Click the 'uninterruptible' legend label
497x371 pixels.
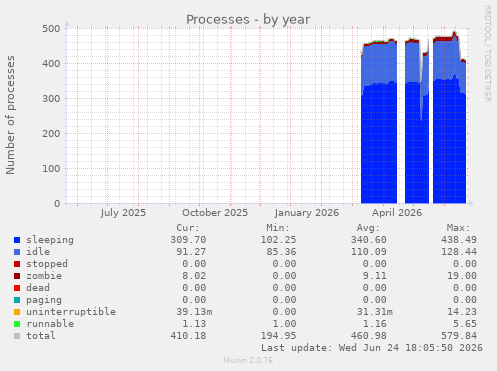click(71, 312)
